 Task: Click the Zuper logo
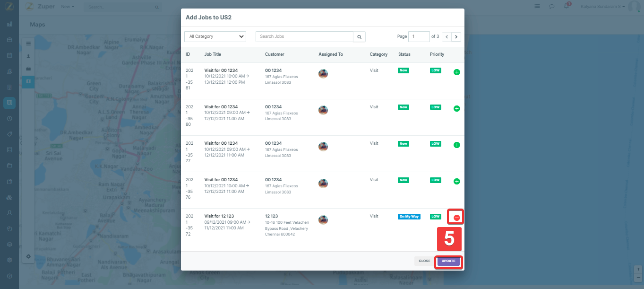click(39, 7)
